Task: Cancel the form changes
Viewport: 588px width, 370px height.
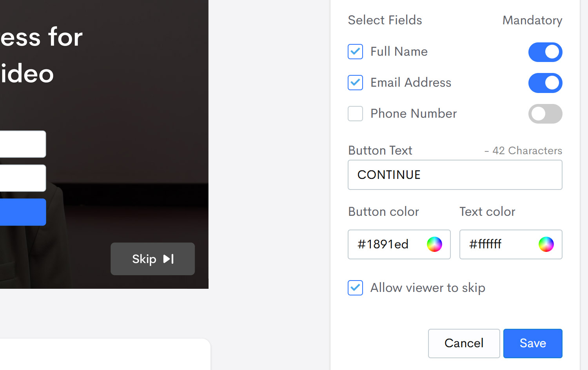Action: tap(464, 343)
